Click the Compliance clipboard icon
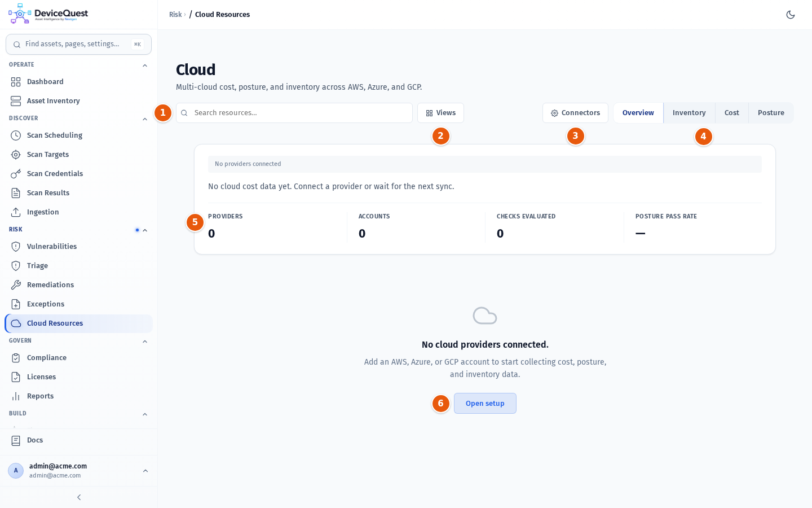The width and height of the screenshot is (812, 508). (16, 358)
